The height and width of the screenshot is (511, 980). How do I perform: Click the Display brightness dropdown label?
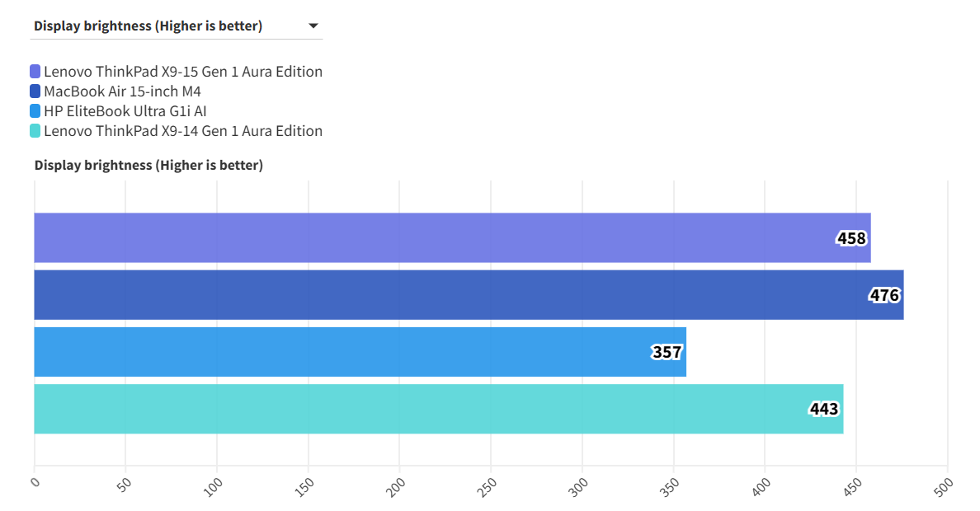pos(148,26)
